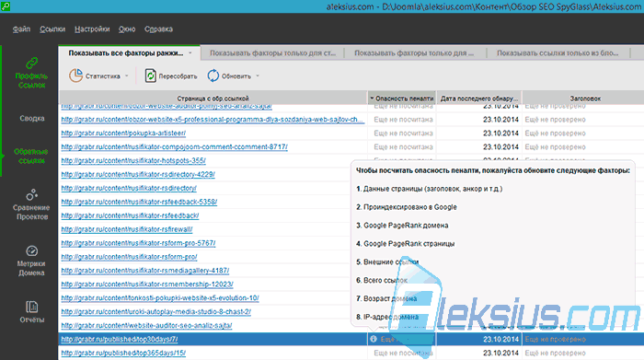
Task: Expand the Обновить dropdown arrow
Action: tap(258, 76)
